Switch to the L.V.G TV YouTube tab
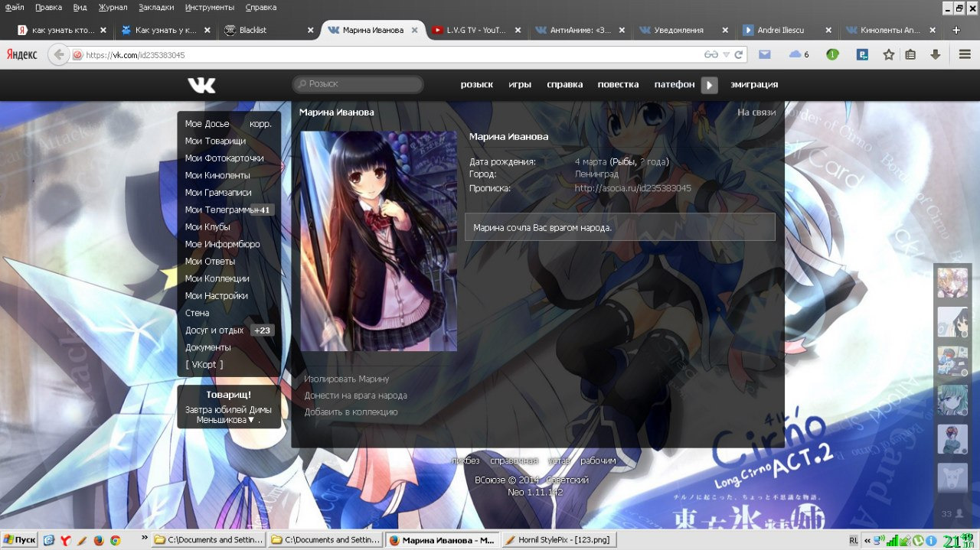The image size is (980, 550). [x=475, y=30]
